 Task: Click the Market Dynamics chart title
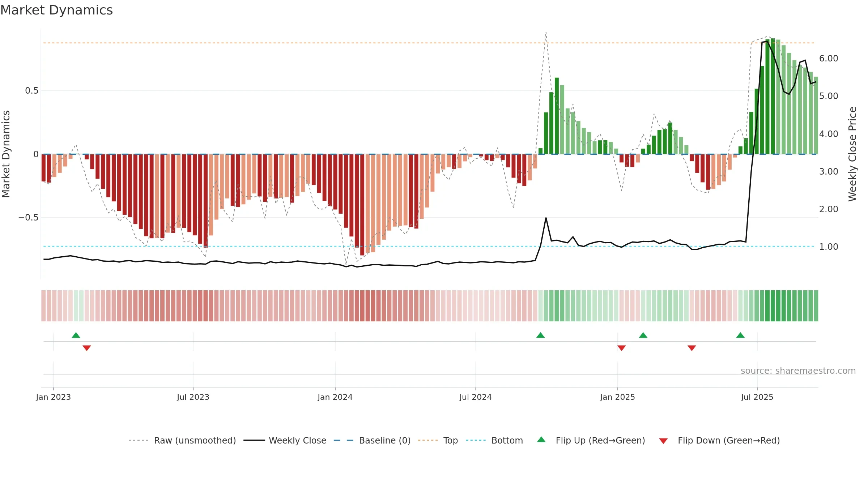pos(56,10)
